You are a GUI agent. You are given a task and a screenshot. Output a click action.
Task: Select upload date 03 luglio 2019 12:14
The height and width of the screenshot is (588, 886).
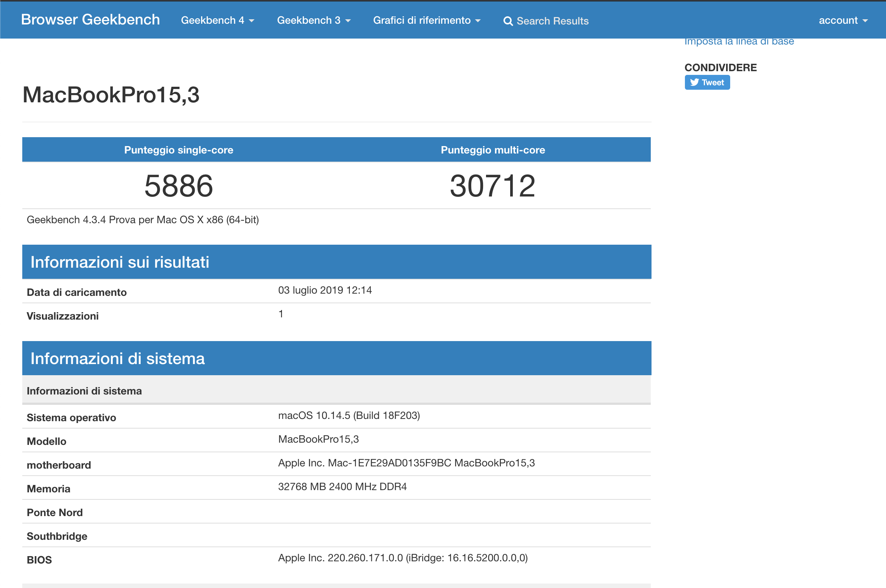(325, 290)
